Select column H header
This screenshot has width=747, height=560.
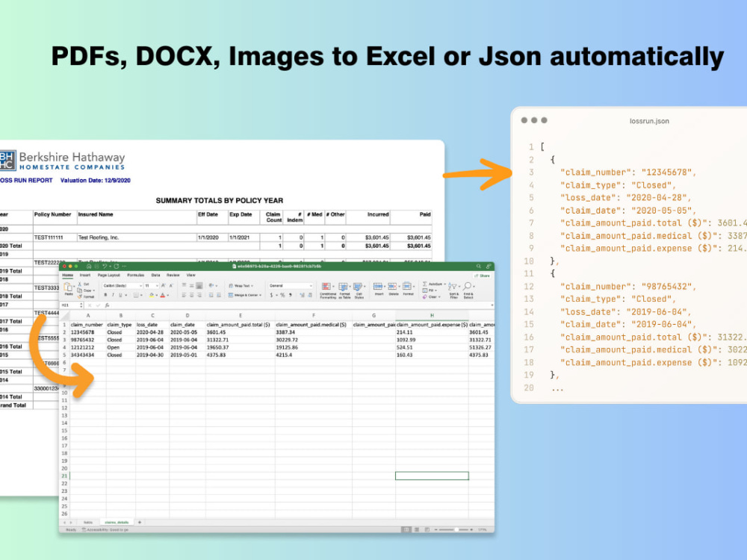432,315
